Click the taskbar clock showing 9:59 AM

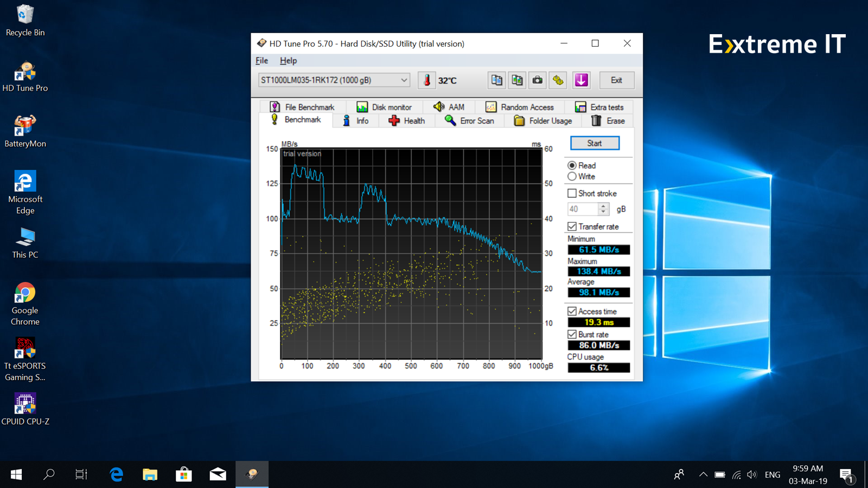pyautogui.click(x=808, y=474)
